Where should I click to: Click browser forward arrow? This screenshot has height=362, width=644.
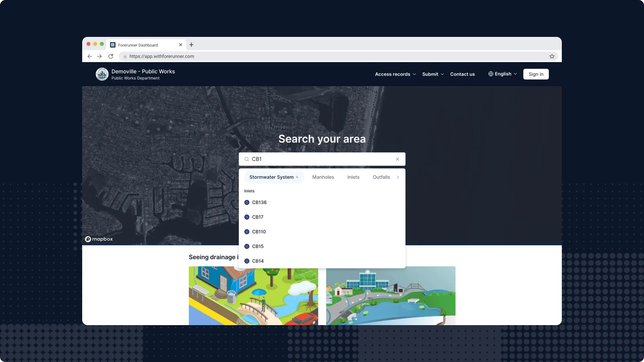pos(99,56)
